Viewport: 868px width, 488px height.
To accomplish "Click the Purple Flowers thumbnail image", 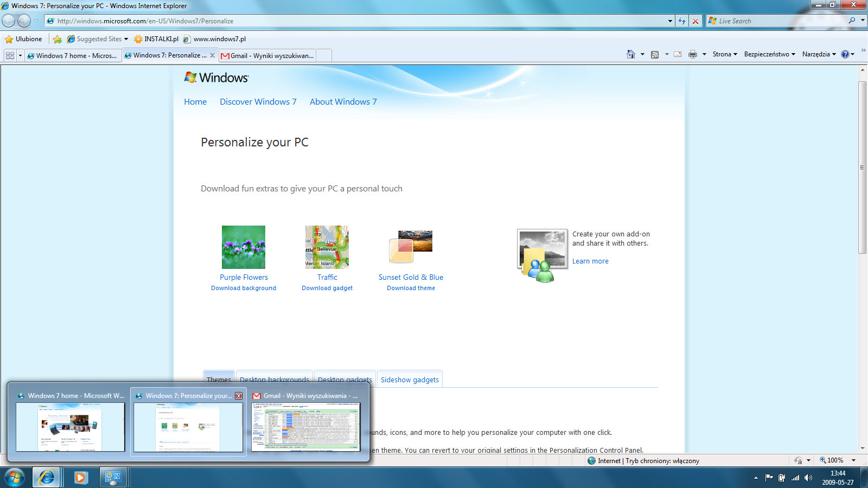I will [x=244, y=247].
